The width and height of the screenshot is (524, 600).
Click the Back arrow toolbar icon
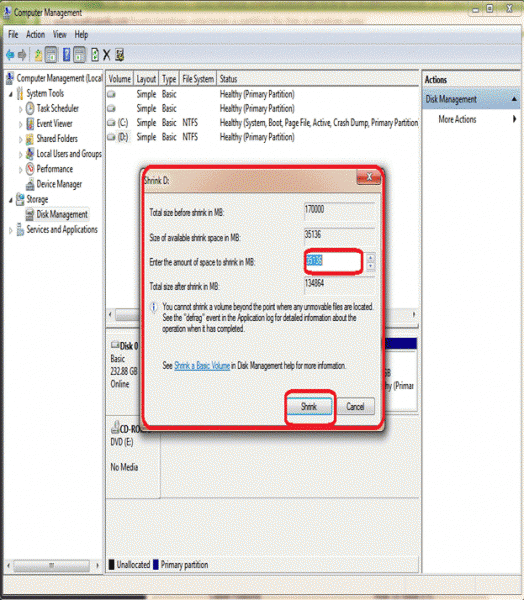click(10, 55)
